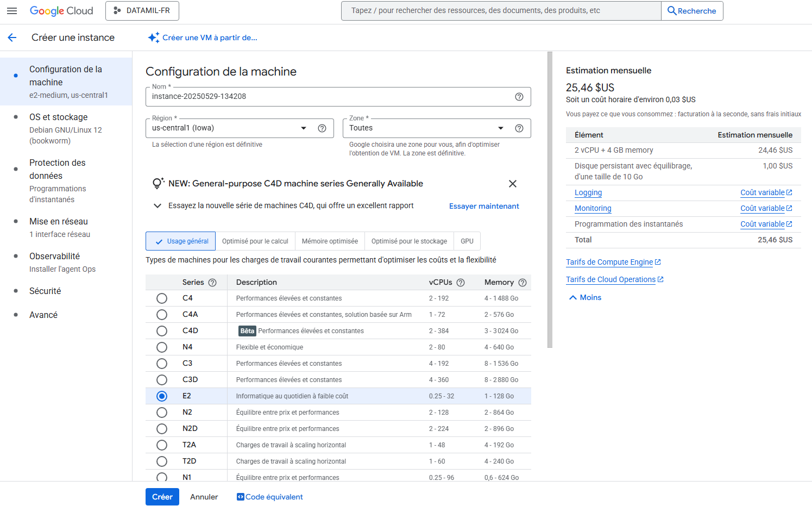Expand the C4D series description
This screenshot has height=506, width=812.
point(158,206)
